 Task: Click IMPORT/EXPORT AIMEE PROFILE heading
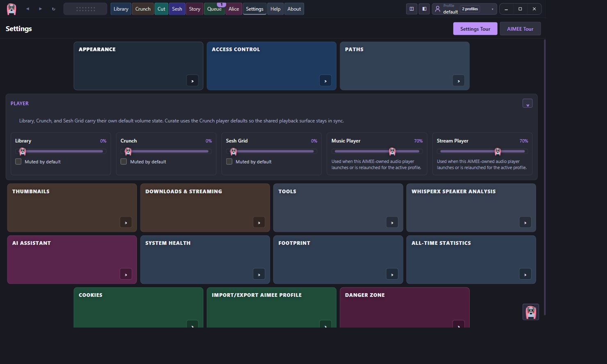pos(257,295)
